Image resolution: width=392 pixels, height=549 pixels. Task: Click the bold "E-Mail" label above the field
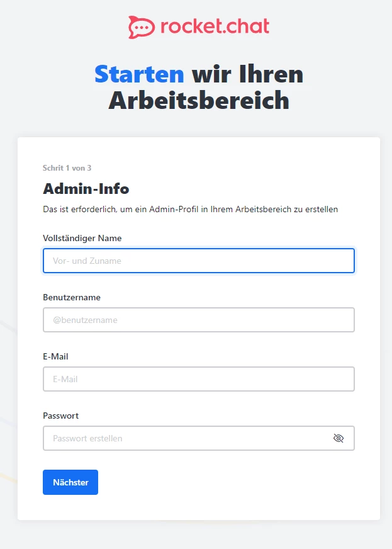coord(55,356)
